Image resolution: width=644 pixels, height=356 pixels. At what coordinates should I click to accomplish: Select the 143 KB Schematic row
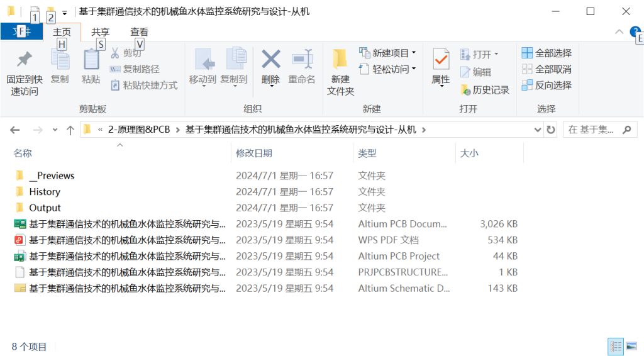(266, 288)
